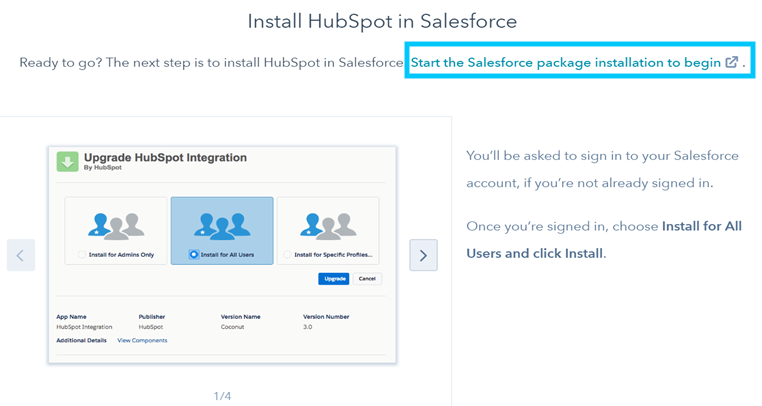The image size is (762, 406).
Task: Open the View Components link
Action: (142, 340)
